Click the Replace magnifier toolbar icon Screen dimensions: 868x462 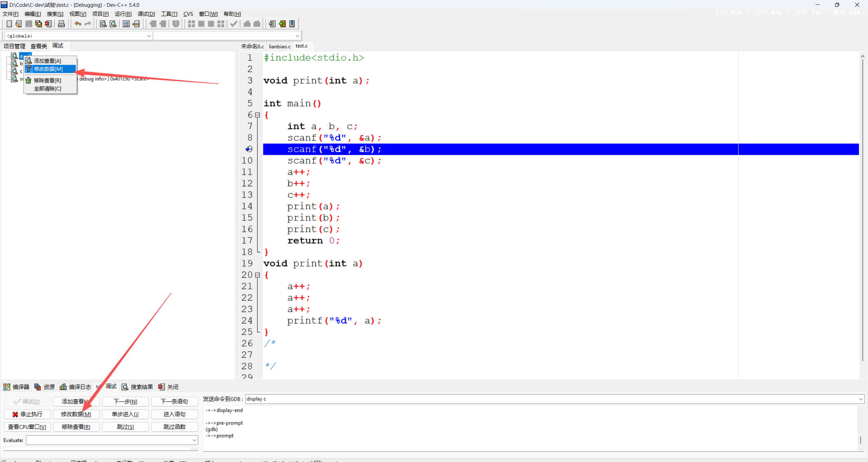pos(113,24)
